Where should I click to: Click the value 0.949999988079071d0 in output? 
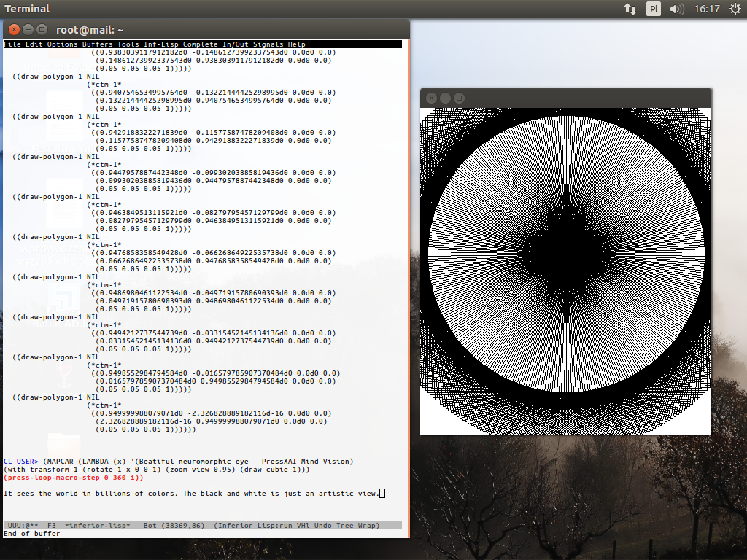tap(141, 413)
